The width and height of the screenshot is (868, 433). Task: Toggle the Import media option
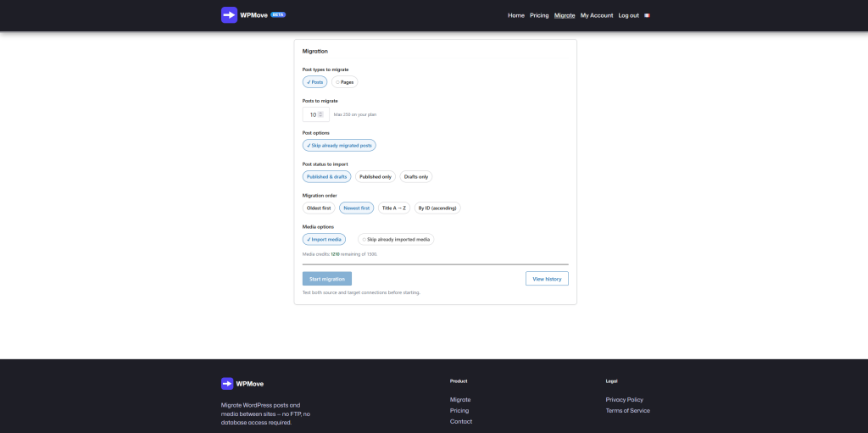325,239
